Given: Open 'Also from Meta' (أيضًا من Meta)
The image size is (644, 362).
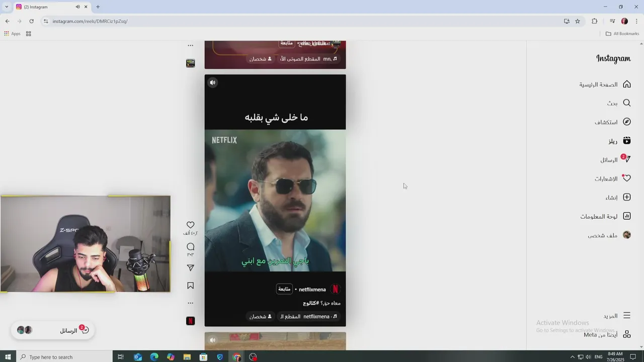Looking at the screenshot, I should (x=607, y=334).
